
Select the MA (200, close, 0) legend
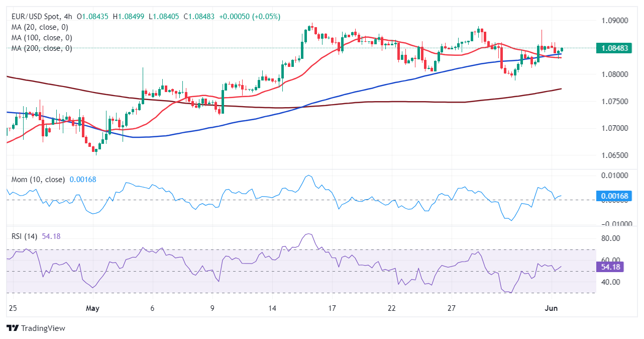click(x=42, y=48)
